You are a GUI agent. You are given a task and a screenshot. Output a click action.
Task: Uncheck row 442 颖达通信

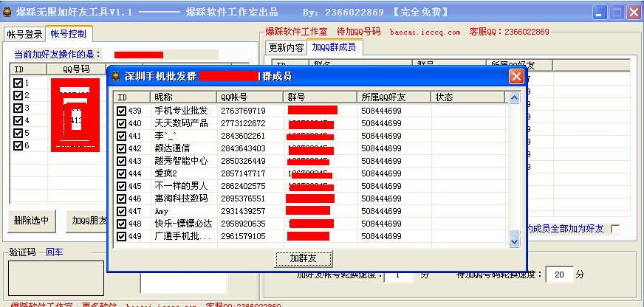pyautogui.click(x=122, y=148)
